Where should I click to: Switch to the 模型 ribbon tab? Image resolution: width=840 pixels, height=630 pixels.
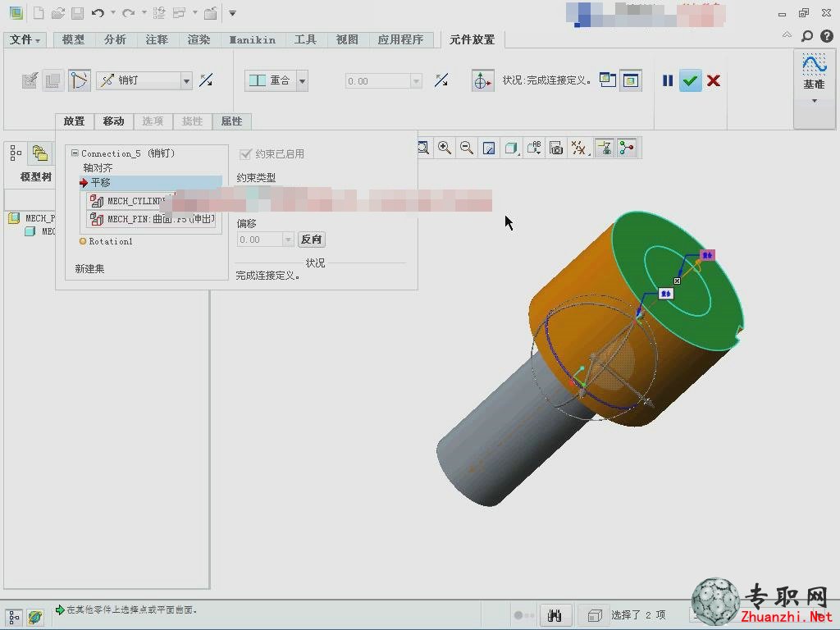tap(73, 39)
